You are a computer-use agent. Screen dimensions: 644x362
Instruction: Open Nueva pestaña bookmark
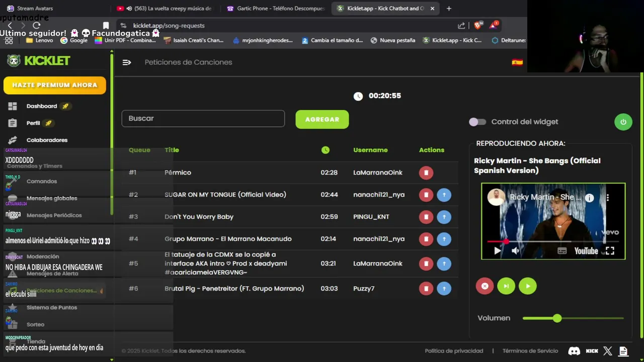click(392, 40)
